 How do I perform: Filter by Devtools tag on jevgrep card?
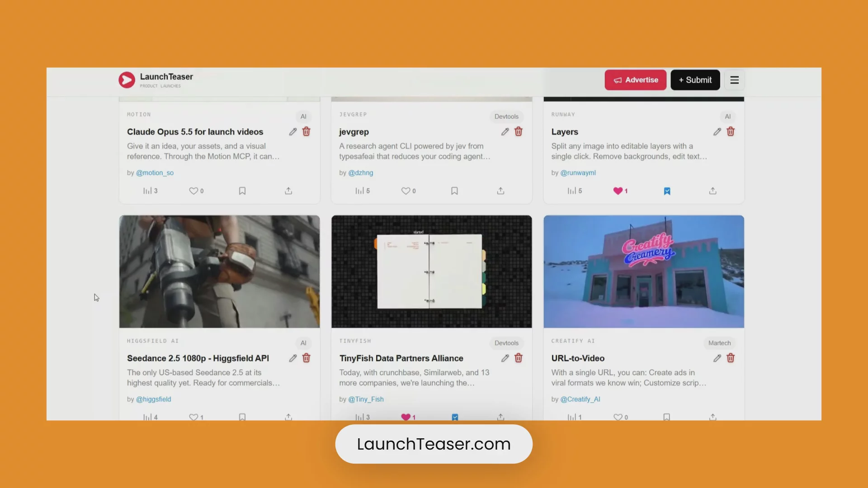tap(506, 116)
